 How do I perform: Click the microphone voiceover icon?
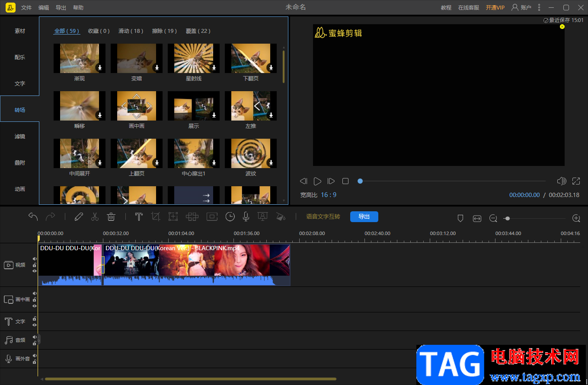click(x=246, y=217)
